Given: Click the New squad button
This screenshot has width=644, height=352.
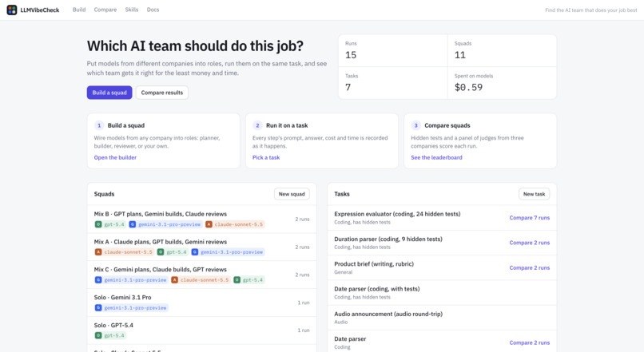Looking at the screenshot, I should (x=292, y=194).
